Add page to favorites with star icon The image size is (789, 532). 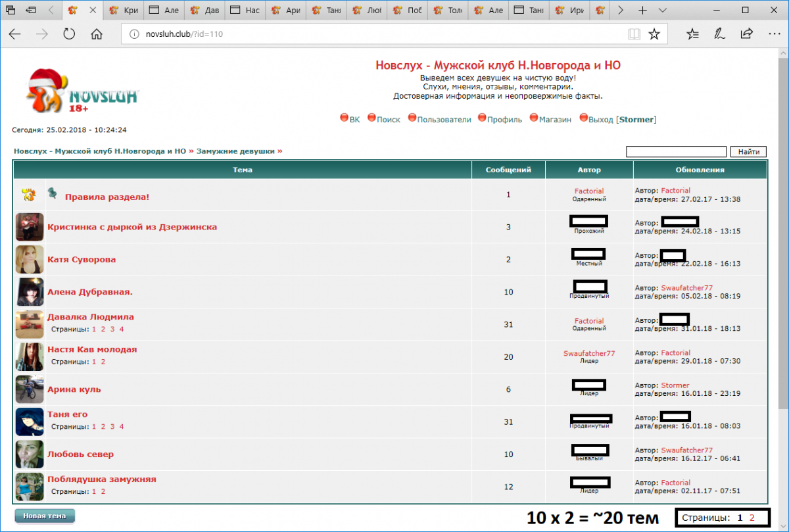[x=654, y=34]
